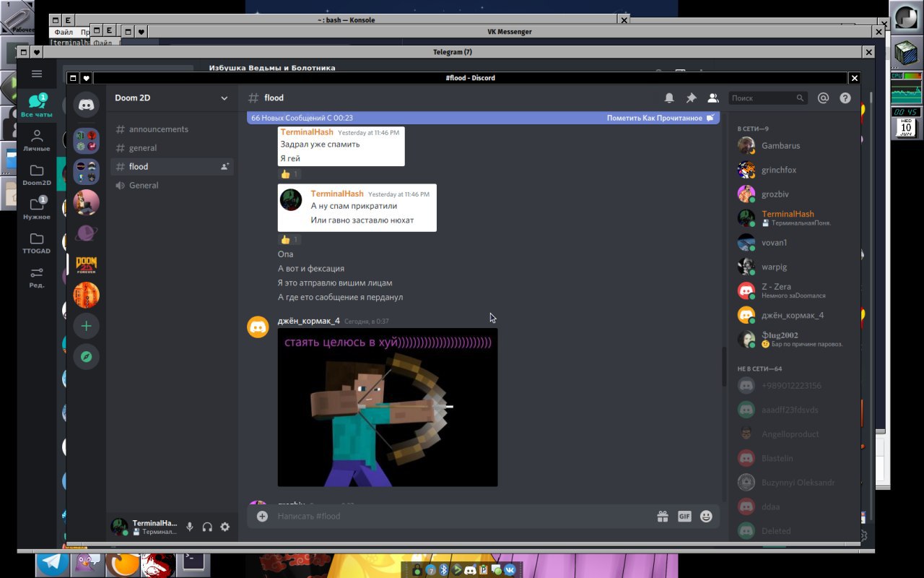Open own user panel TerminalHash avatar
Screen dimensions: 924x578
(x=119, y=527)
